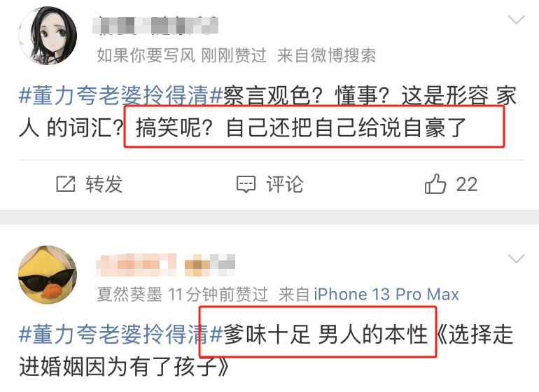Tap 如果你要写风 liker name

point(146,55)
